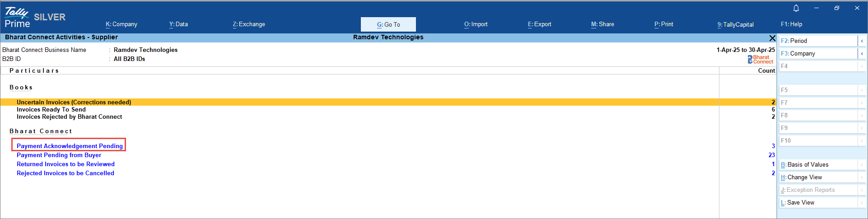The width and height of the screenshot is (868, 219).
Task: Select Returned Invoices to be Reviewed
Action: (x=65, y=164)
